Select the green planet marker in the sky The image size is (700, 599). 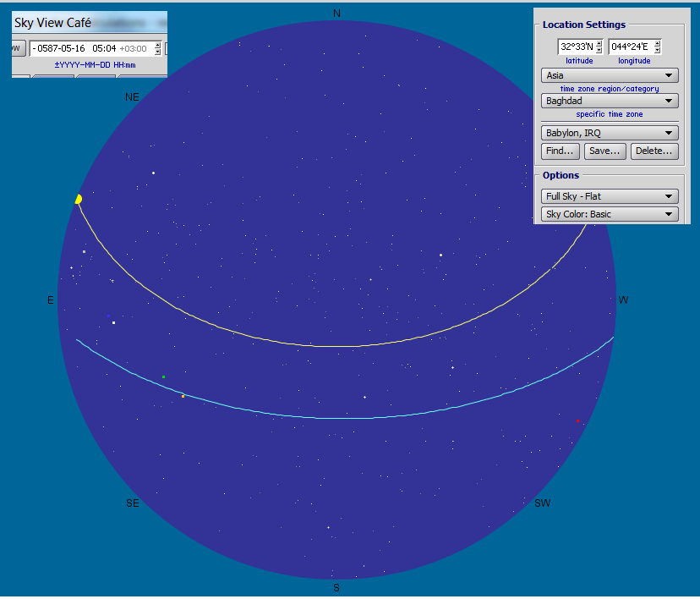(163, 376)
